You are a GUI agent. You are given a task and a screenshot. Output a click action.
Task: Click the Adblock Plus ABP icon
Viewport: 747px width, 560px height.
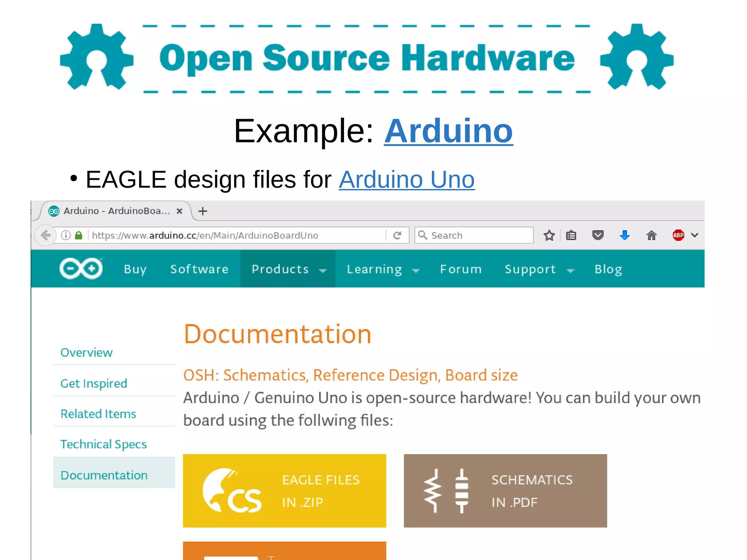(x=678, y=235)
